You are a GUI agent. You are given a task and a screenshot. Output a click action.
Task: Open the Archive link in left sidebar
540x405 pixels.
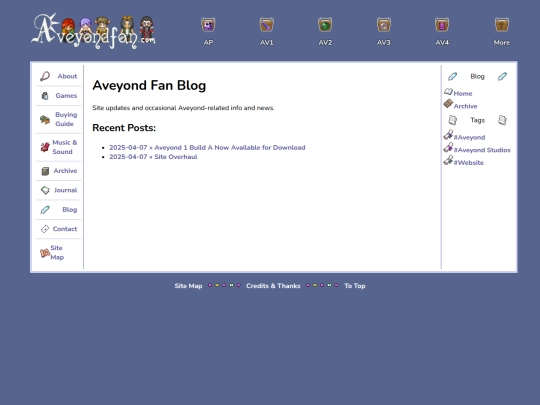click(65, 171)
